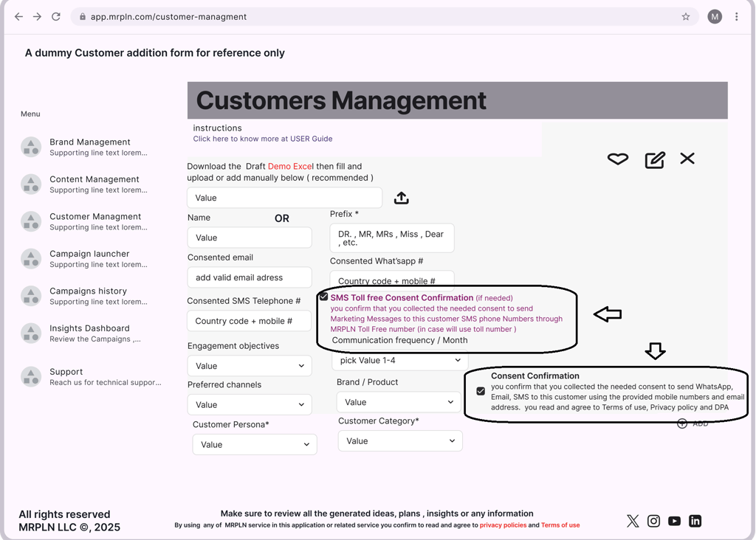Screen dimensions: 756x540
Task: Click the browser forward arrow
Action: tap(37, 17)
